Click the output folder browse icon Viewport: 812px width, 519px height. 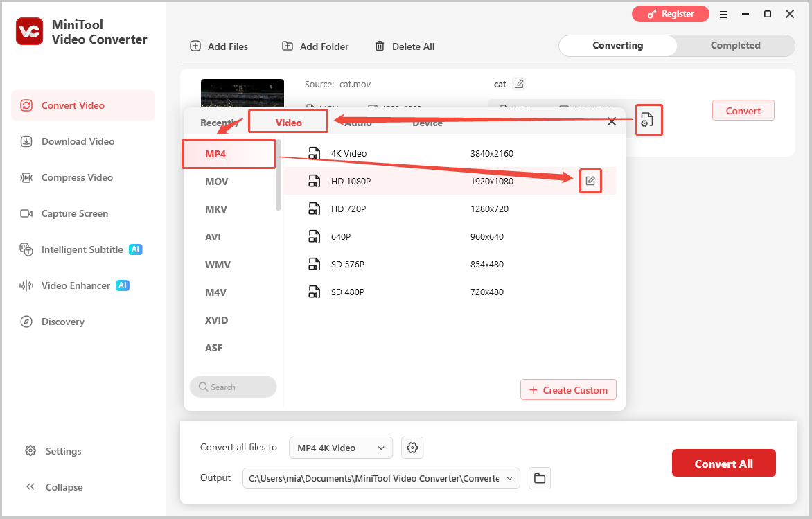(x=540, y=478)
